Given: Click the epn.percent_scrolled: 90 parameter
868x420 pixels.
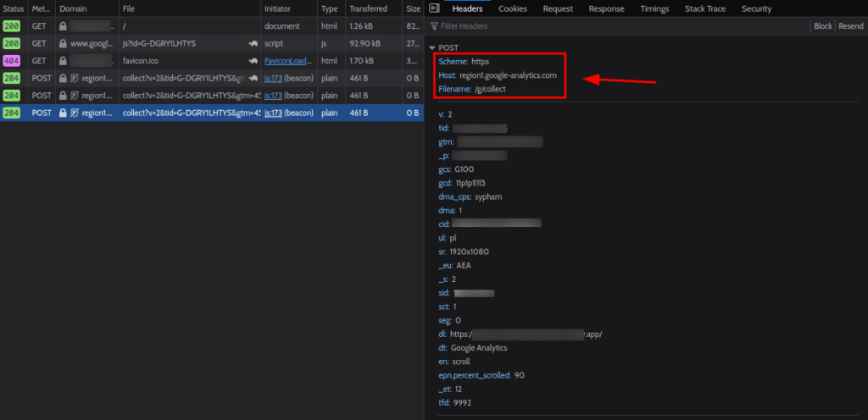Looking at the screenshot, I should tap(481, 375).
